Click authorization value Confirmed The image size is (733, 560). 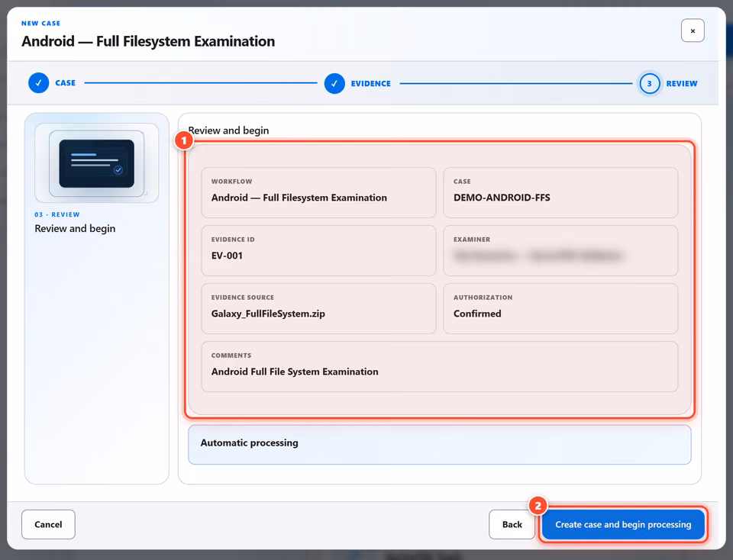click(x=477, y=314)
